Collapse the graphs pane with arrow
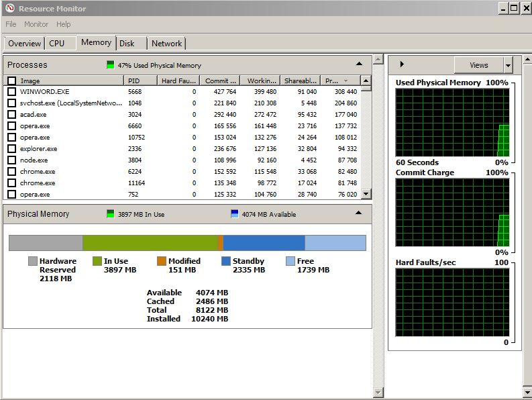 coord(402,64)
